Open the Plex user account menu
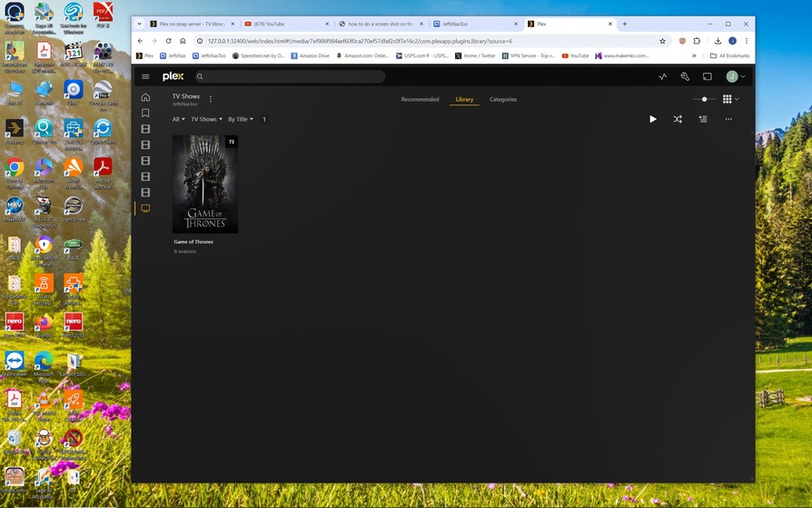Image resolution: width=812 pixels, height=508 pixels. tap(736, 76)
